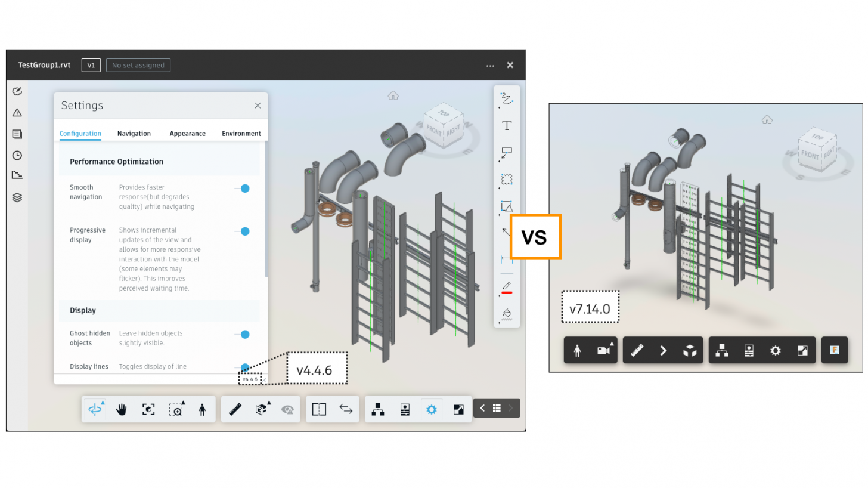This screenshot has width=868, height=488.
Task: Open the layers panel in left sidebar
Action: pyautogui.click(x=17, y=197)
